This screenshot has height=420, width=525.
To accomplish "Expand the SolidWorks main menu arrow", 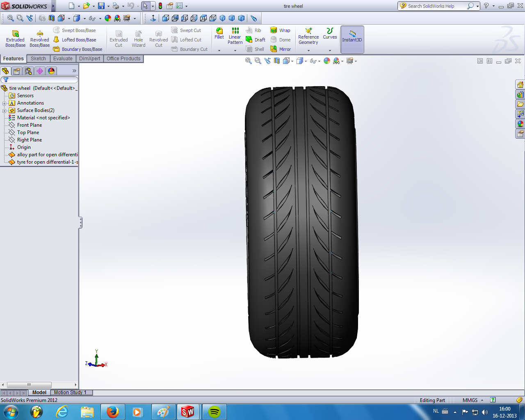I will pyautogui.click(x=53, y=6).
